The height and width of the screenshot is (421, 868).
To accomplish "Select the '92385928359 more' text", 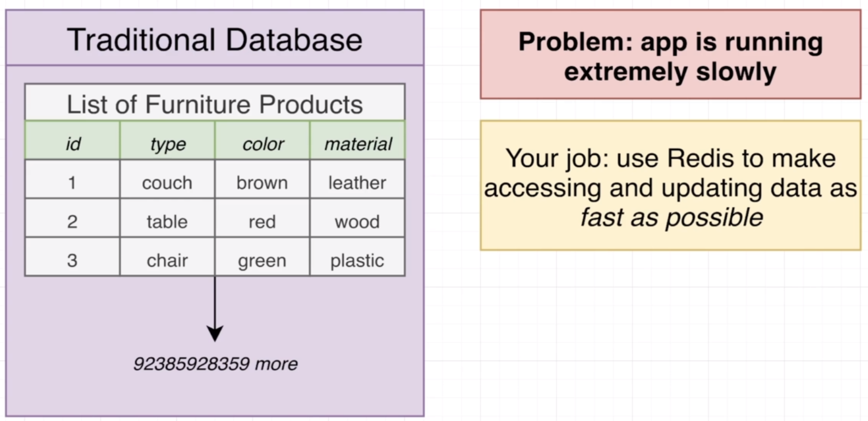I will tap(215, 363).
